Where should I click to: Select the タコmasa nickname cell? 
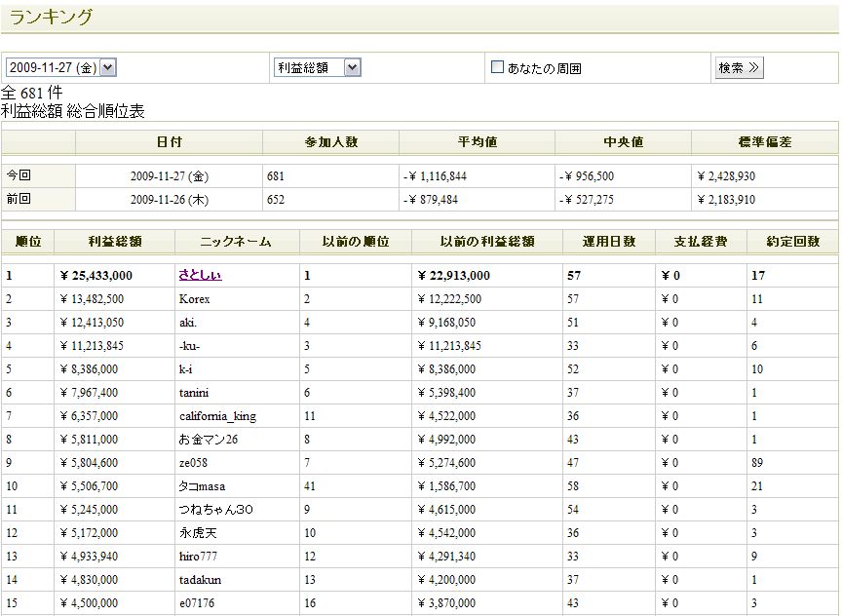(x=204, y=486)
